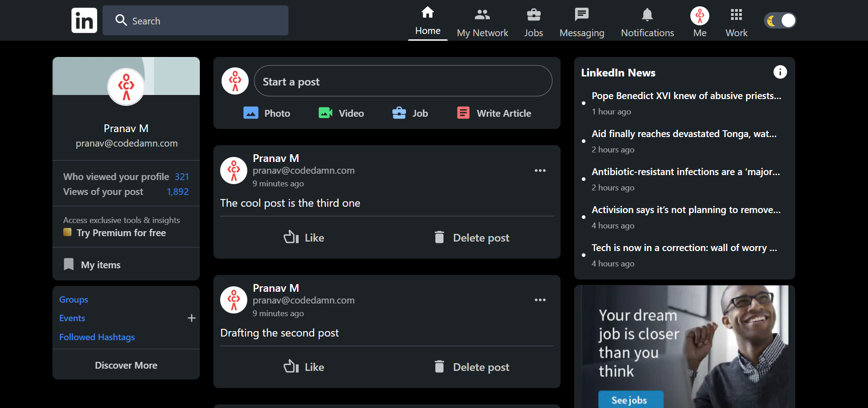Screen dimensions: 868x408
Task: Toggle dark mode switch
Action: click(780, 20)
